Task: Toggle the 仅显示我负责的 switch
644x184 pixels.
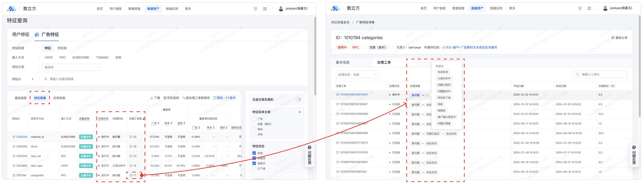Action: click(x=298, y=99)
